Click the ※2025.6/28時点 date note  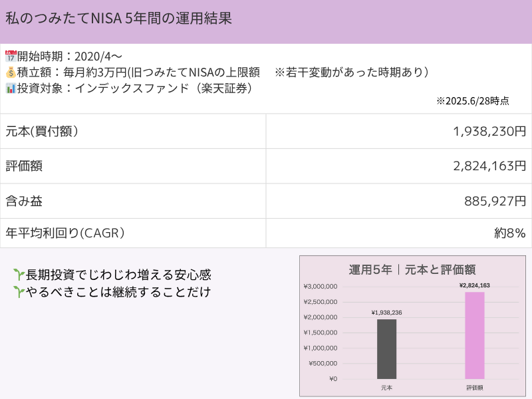473,101
